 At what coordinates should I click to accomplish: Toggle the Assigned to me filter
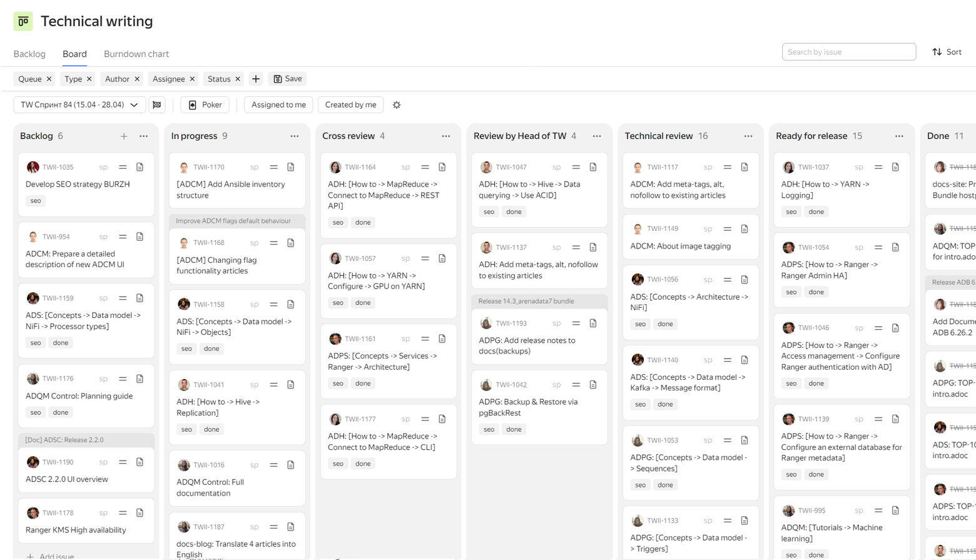278,105
